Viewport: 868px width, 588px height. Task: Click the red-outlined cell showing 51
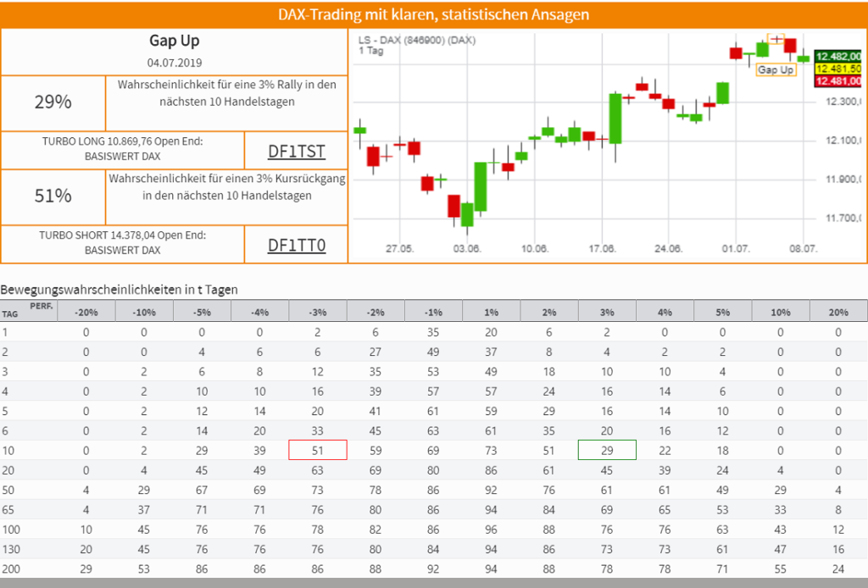coord(318,450)
